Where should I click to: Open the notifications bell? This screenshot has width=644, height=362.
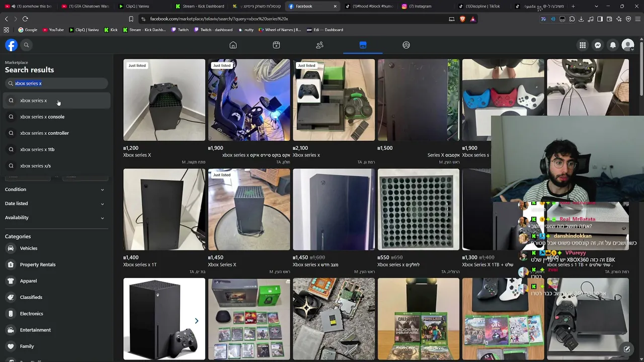tap(613, 45)
